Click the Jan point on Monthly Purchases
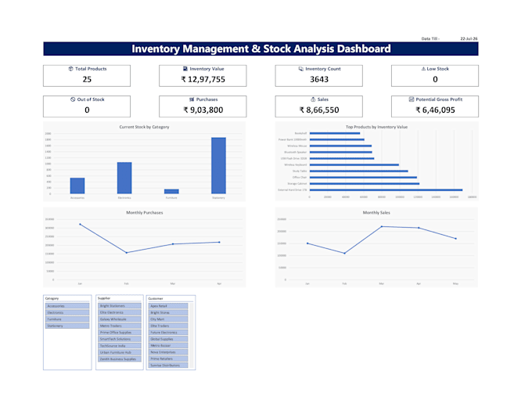 coord(80,225)
